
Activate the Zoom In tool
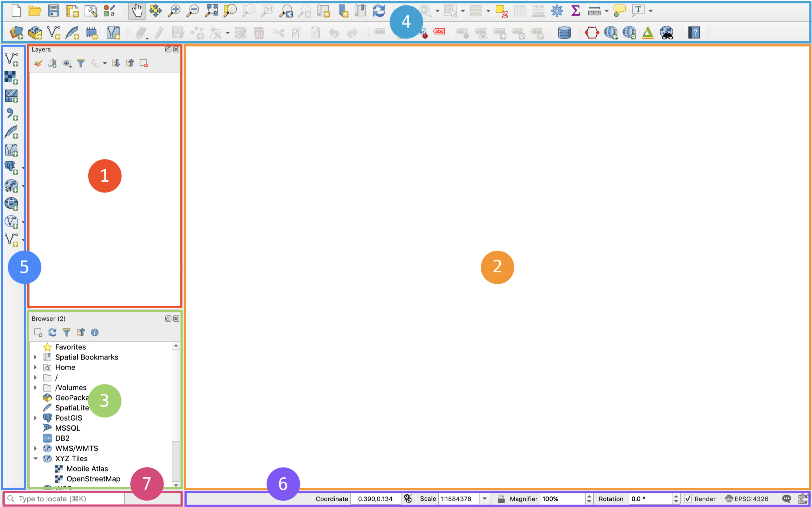(x=174, y=10)
